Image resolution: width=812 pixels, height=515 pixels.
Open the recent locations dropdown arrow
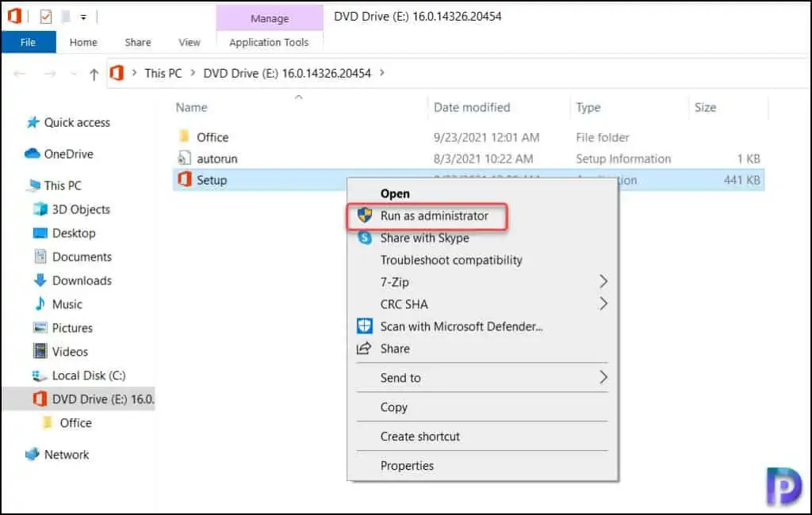click(74, 74)
